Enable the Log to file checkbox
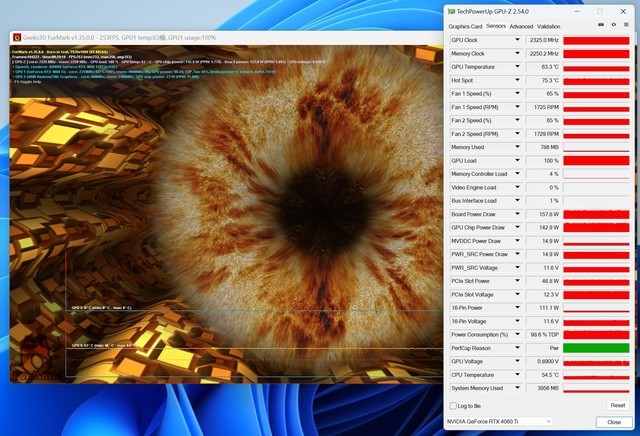Image resolution: width=640 pixels, height=436 pixels. pyautogui.click(x=454, y=405)
